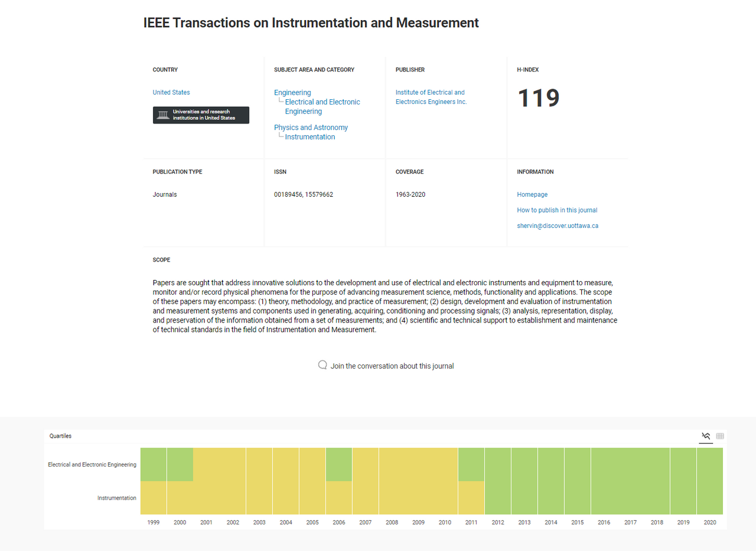Click the INFORMATION heading
Screen dimensions: 756x551
pyautogui.click(x=535, y=172)
